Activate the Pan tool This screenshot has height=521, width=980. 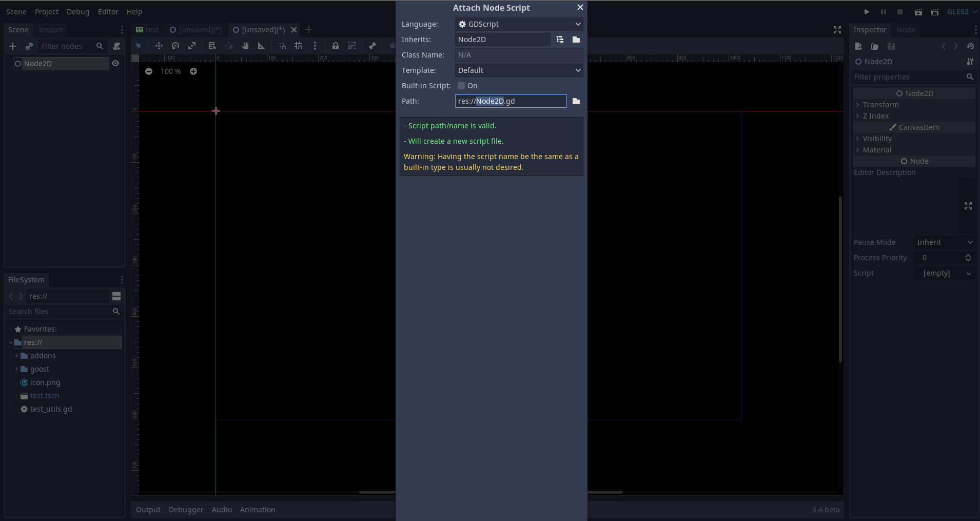[x=245, y=46]
